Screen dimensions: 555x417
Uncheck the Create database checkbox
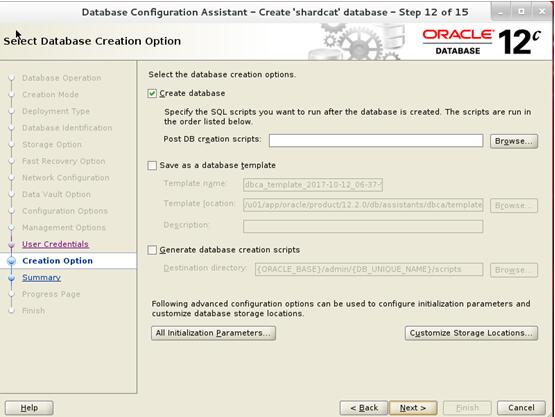point(152,93)
